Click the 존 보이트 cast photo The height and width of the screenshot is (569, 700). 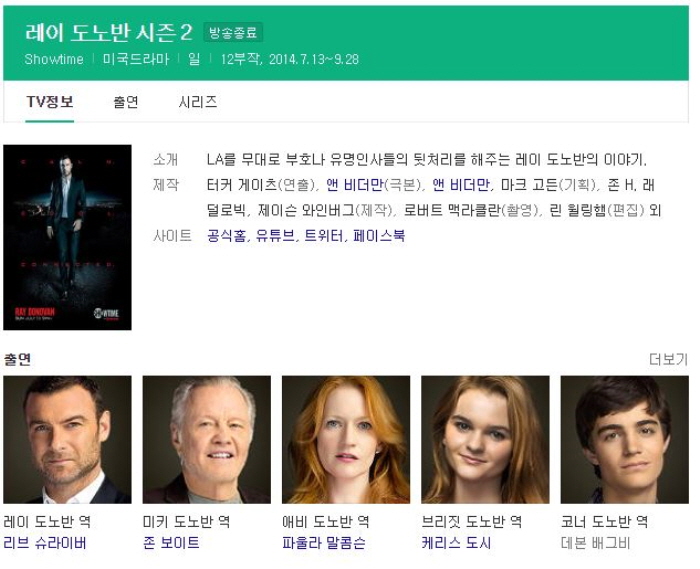coord(207,440)
